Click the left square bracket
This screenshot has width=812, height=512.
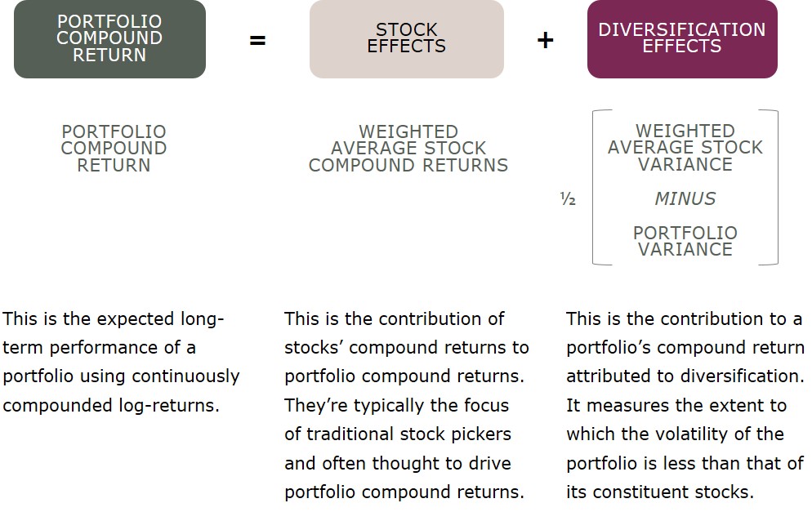(x=602, y=187)
